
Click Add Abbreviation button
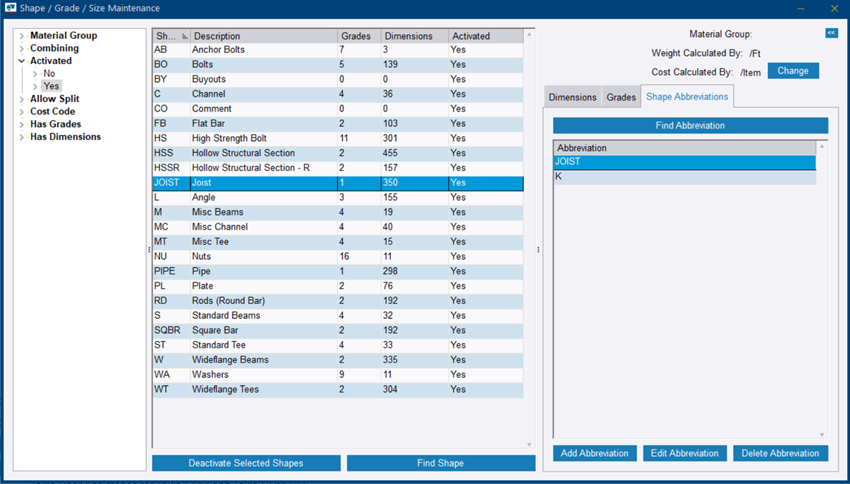(595, 453)
